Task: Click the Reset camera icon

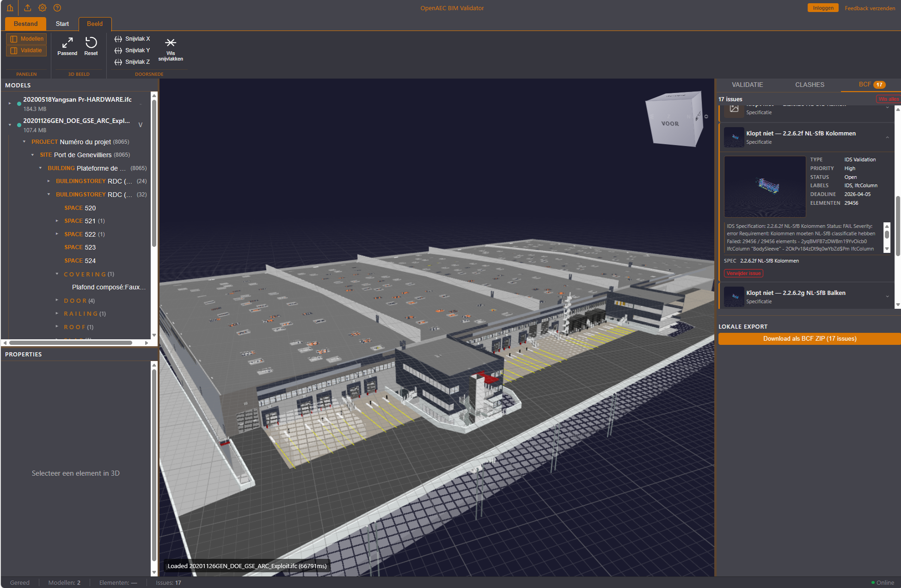Action: point(91,45)
